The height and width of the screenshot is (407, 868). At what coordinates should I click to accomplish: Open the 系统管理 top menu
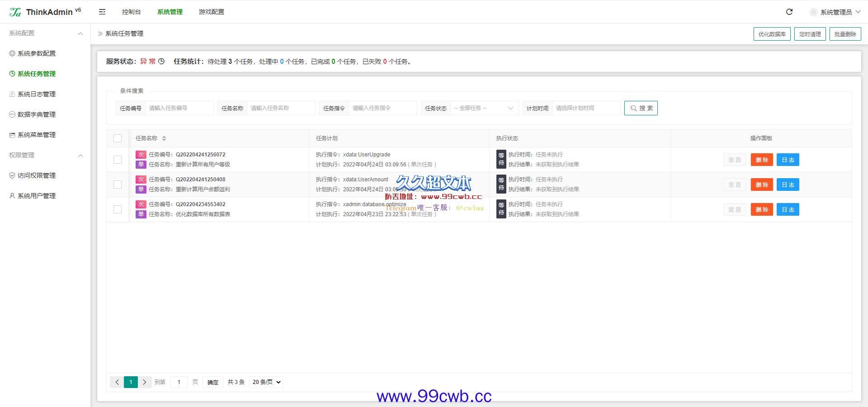pyautogui.click(x=170, y=12)
